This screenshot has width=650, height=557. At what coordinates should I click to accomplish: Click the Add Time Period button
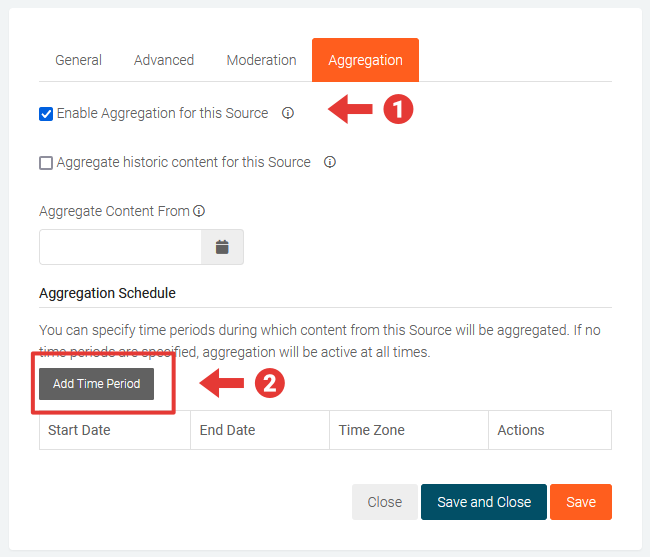97,384
